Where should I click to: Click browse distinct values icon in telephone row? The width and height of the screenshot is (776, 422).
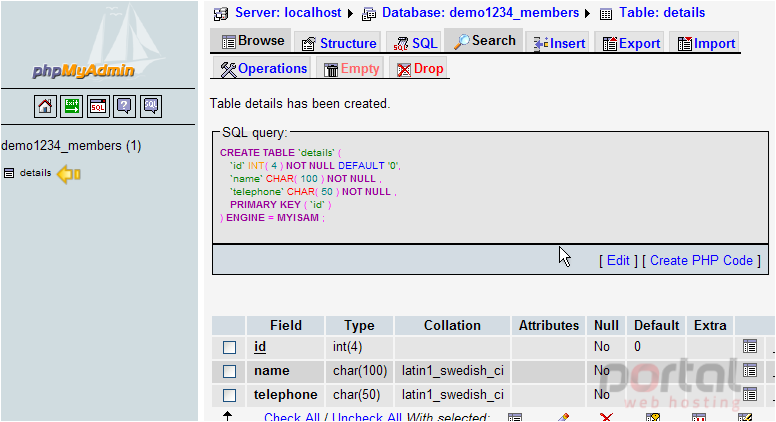(x=750, y=394)
